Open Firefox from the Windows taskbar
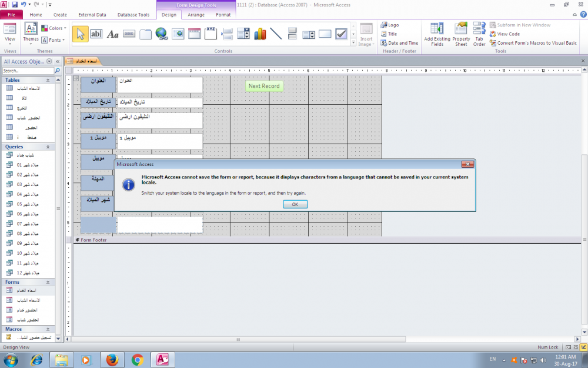 pos(112,360)
